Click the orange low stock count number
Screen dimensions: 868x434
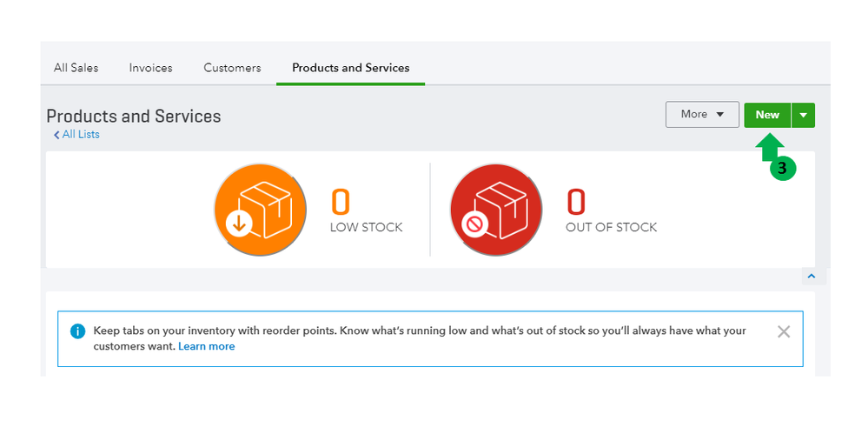click(x=341, y=202)
